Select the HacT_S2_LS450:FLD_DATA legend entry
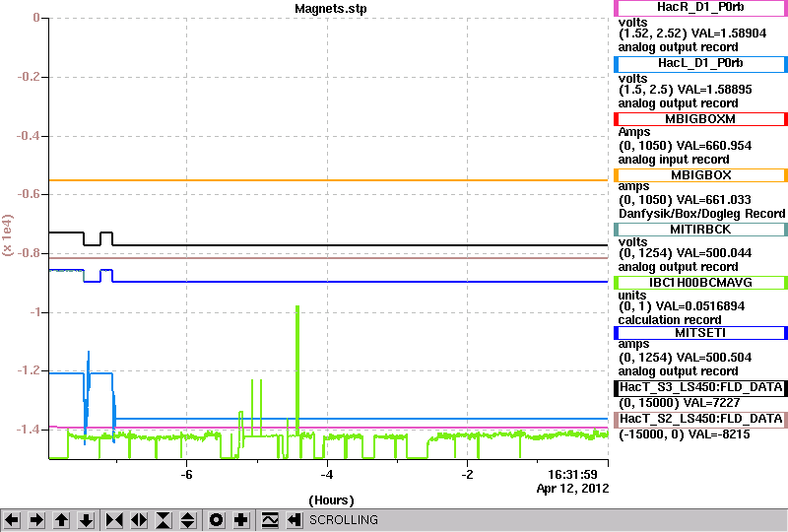 tap(700, 420)
